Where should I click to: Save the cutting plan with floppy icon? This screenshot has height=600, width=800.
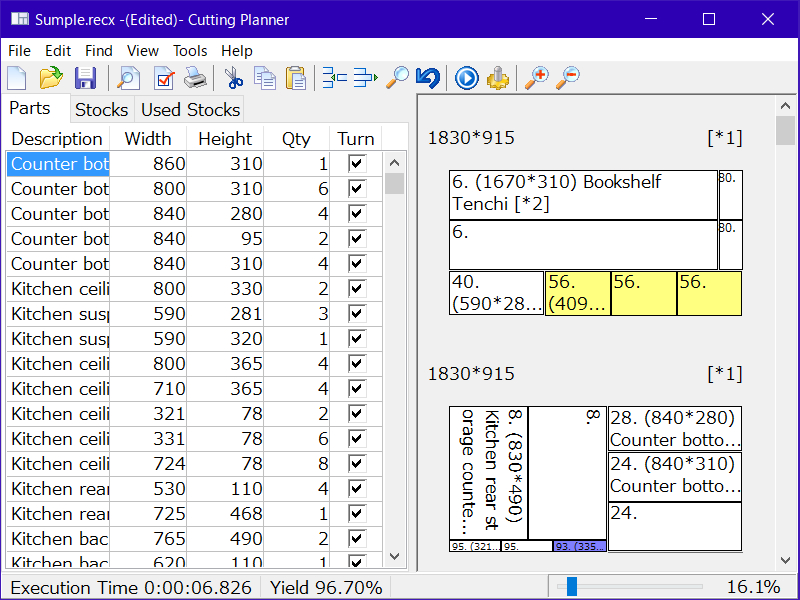click(85, 78)
